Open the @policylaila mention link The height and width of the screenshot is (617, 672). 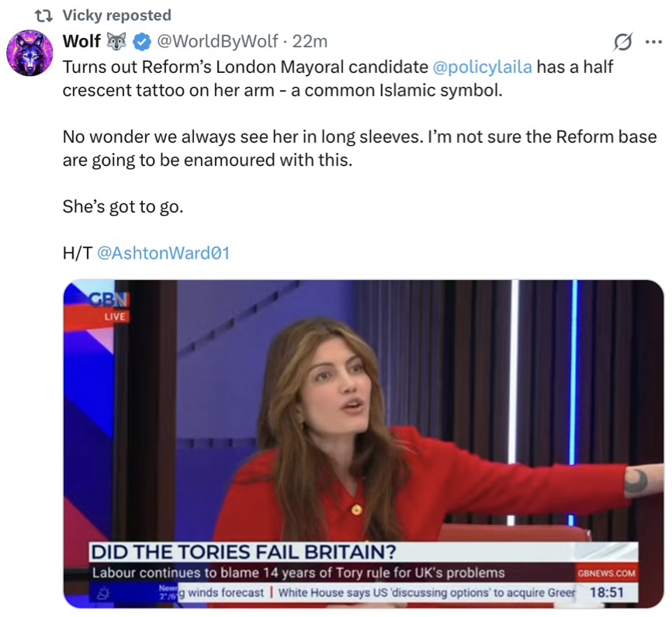481,67
